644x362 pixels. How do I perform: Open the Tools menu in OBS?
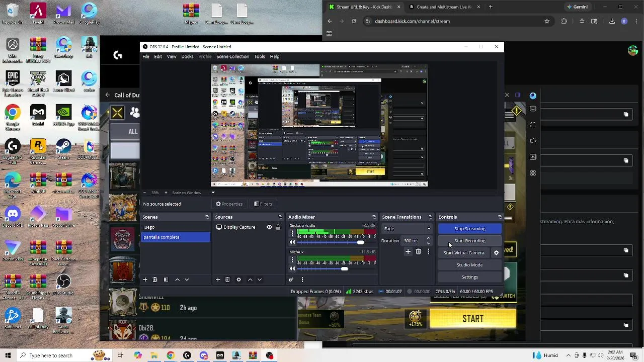tap(259, 56)
